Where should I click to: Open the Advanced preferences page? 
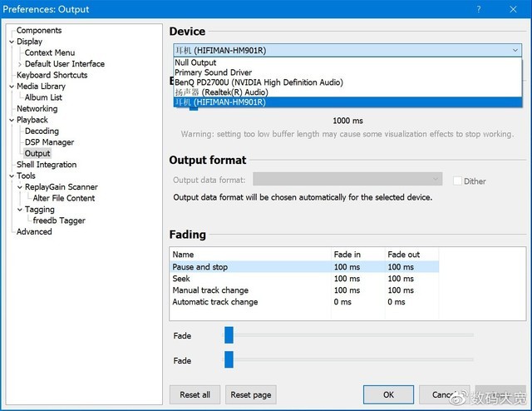point(34,232)
